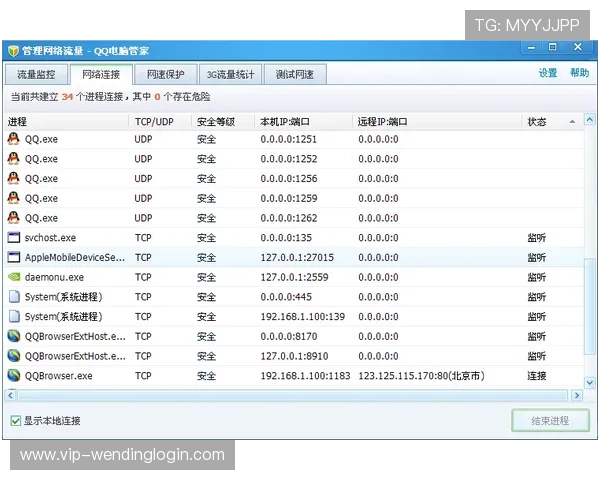Click the 监听 status of svchost.exe
Screen dimensions: 600x480
536,238
